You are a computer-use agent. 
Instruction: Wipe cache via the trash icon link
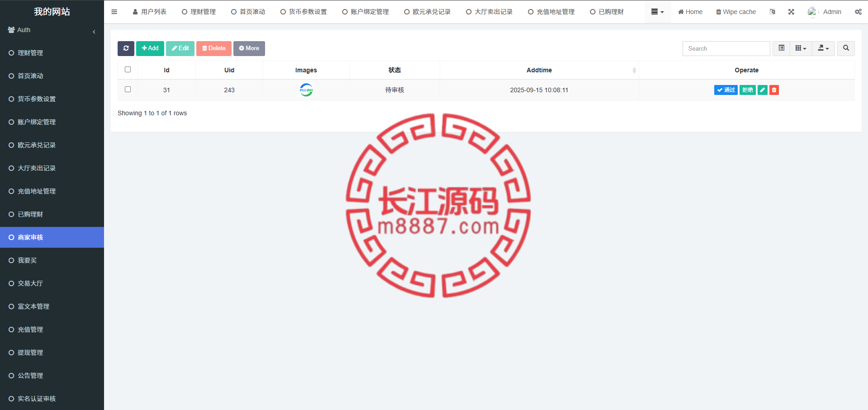(x=736, y=12)
